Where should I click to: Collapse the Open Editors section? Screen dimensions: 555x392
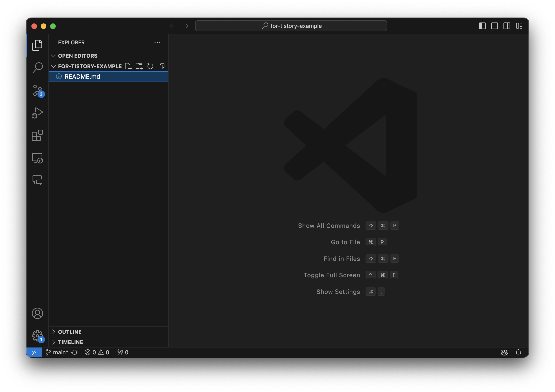[x=77, y=56]
